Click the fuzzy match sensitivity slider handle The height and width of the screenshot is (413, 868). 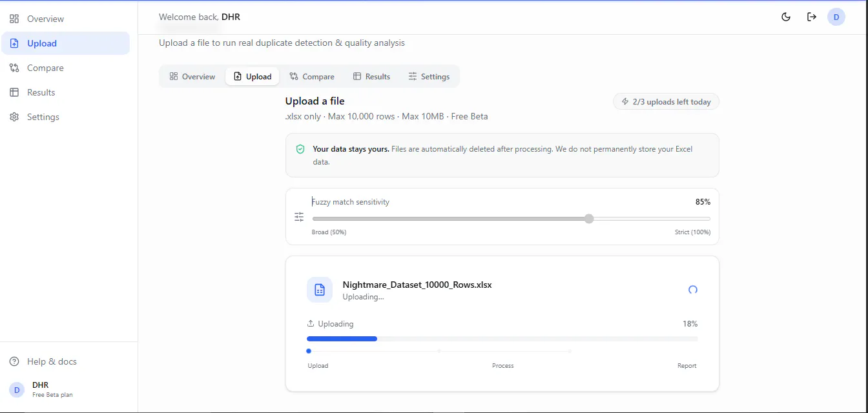pos(589,219)
